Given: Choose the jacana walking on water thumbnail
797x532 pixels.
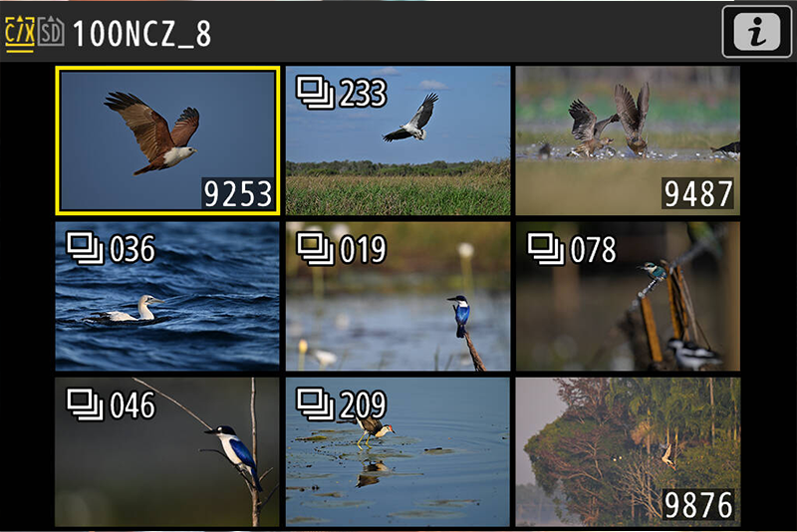Looking at the screenshot, I should coord(398,451).
